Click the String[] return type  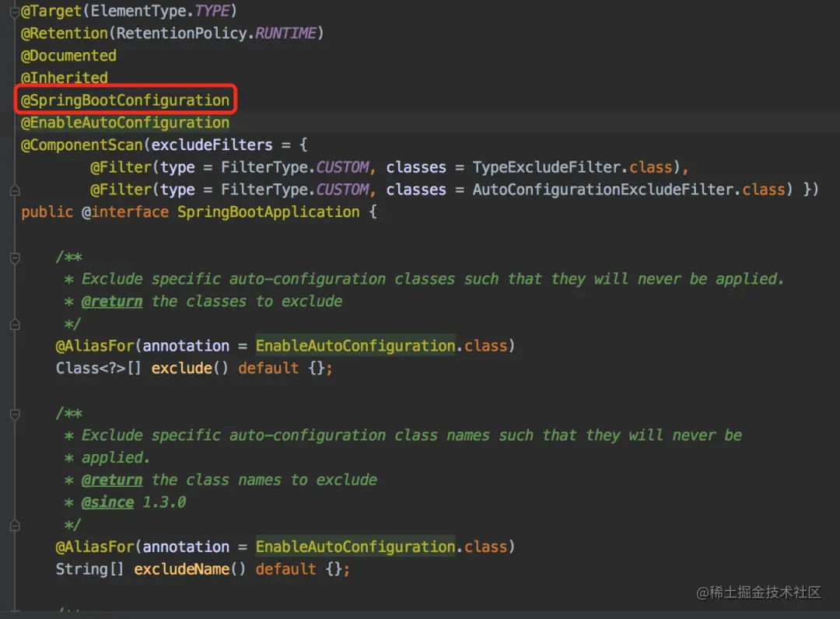(90, 569)
